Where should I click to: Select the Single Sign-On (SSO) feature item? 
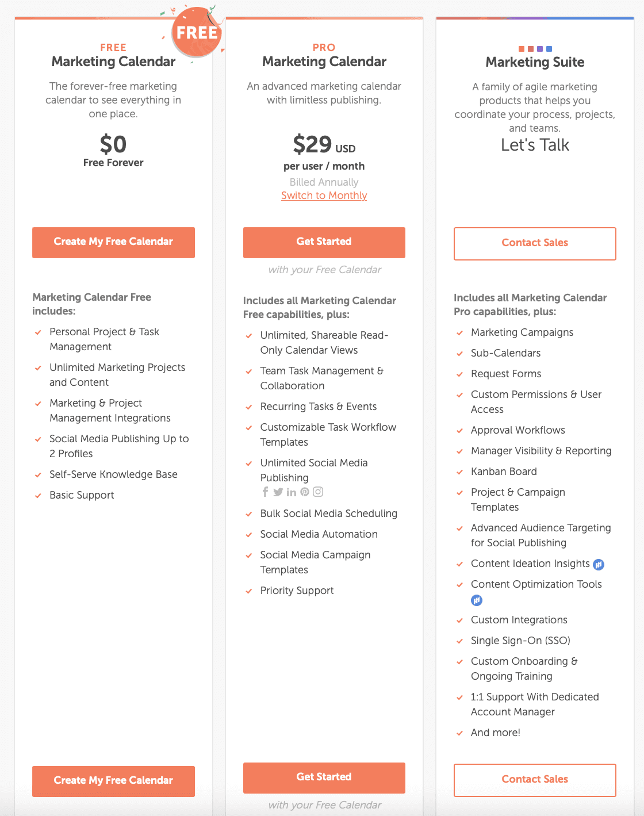tap(520, 641)
